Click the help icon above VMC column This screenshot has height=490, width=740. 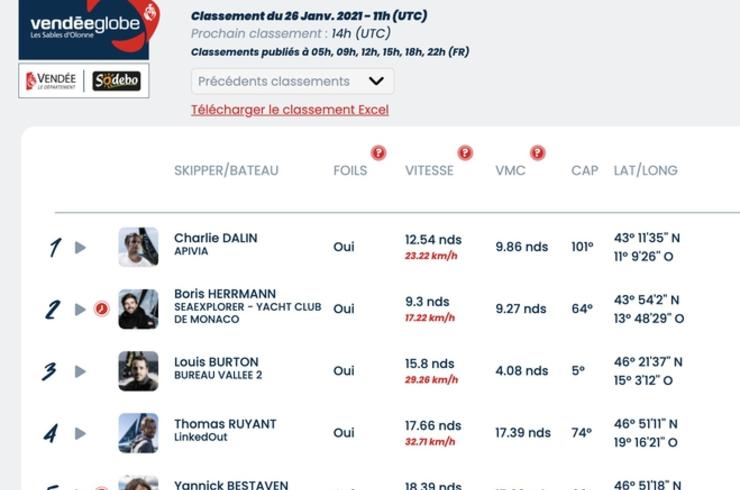tap(538, 153)
